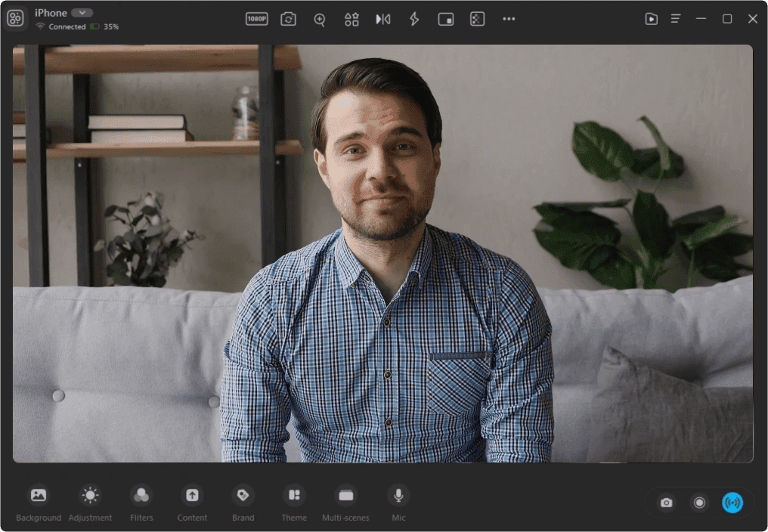
Task: Minimize the application window
Action: point(701,19)
